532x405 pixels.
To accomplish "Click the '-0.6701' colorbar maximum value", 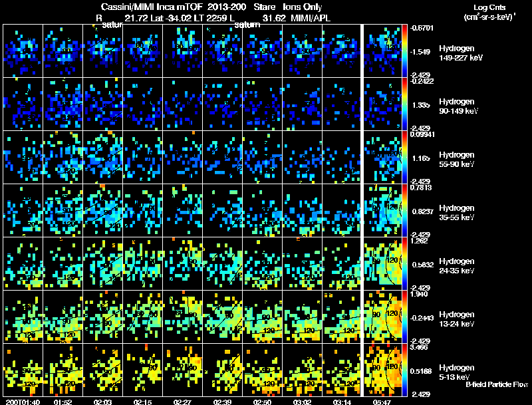I will click(x=422, y=28).
